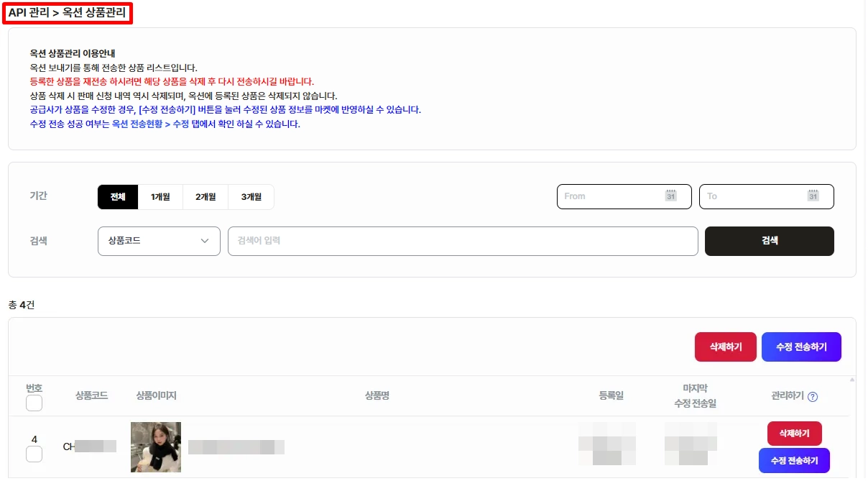Open the To date calendar icon
This screenshot has width=868, height=481.
coord(813,196)
